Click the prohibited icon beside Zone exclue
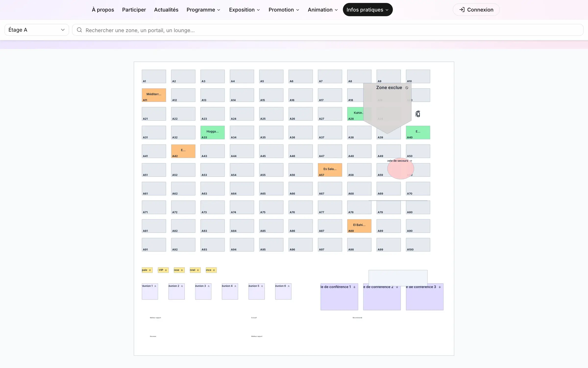 pos(407,88)
